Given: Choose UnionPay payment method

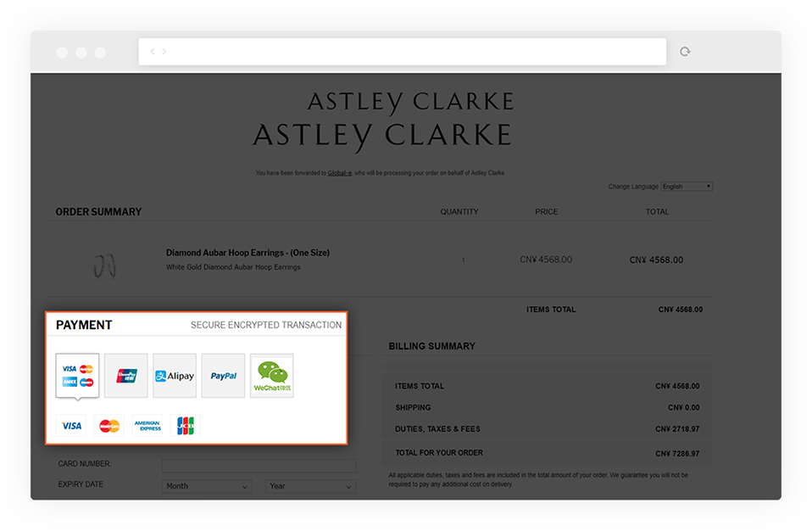Looking at the screenshot, I should 125,376.
